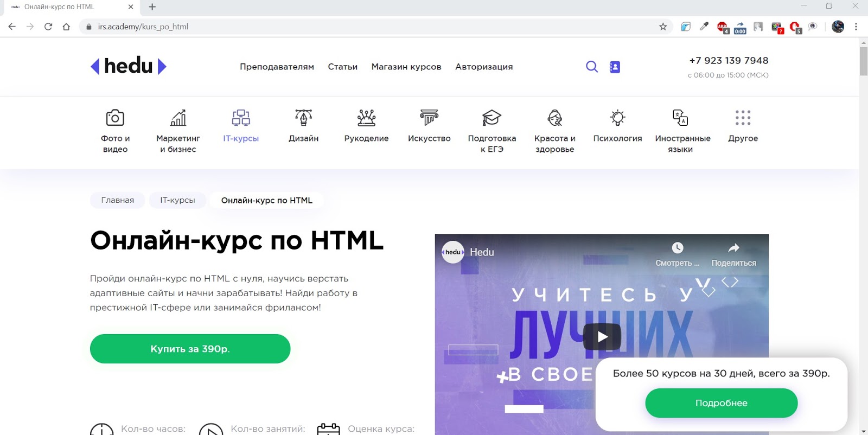Select the Психология lightbulb icon
The height and width of the screenshot is (435, 868).
click(x=617, y=118)
